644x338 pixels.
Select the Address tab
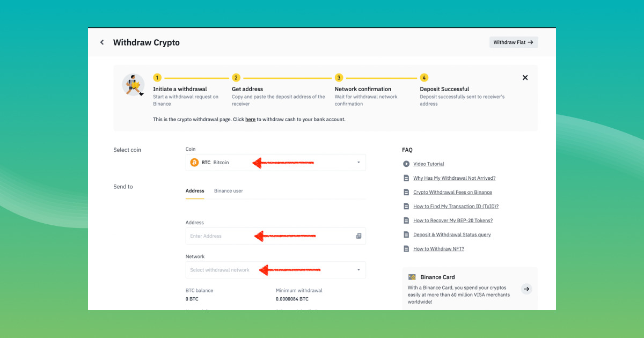[195, 191]
